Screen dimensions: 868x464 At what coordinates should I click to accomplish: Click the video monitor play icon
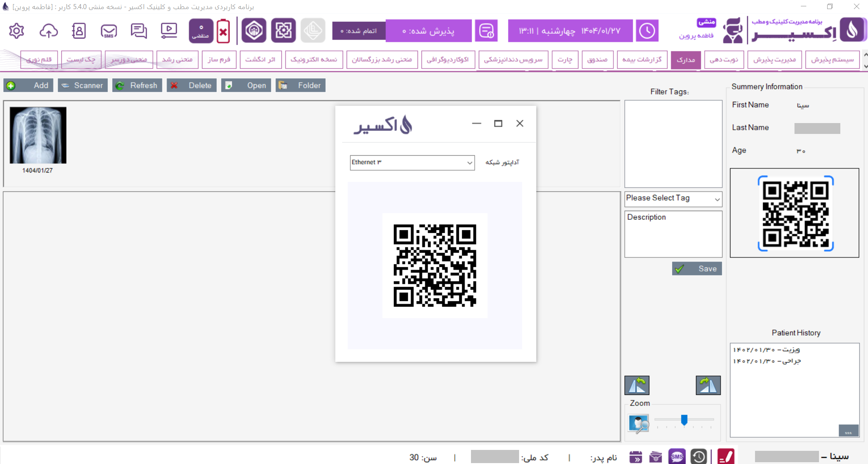point(169,31)
